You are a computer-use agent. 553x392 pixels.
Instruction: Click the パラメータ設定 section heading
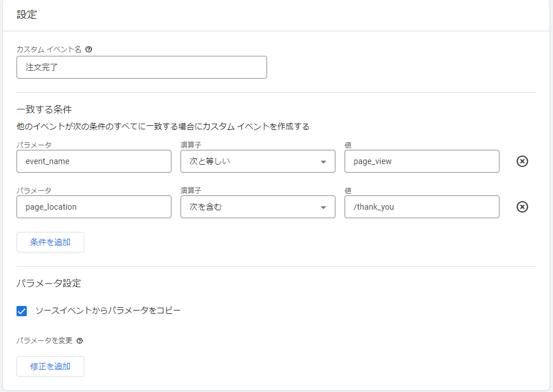[x=48, y=283]
